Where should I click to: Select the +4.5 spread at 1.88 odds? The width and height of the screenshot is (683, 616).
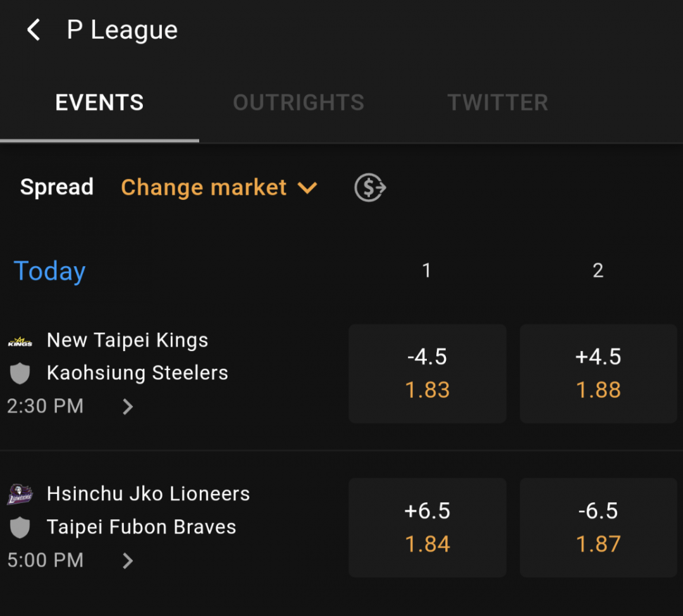tap(598, 373)
